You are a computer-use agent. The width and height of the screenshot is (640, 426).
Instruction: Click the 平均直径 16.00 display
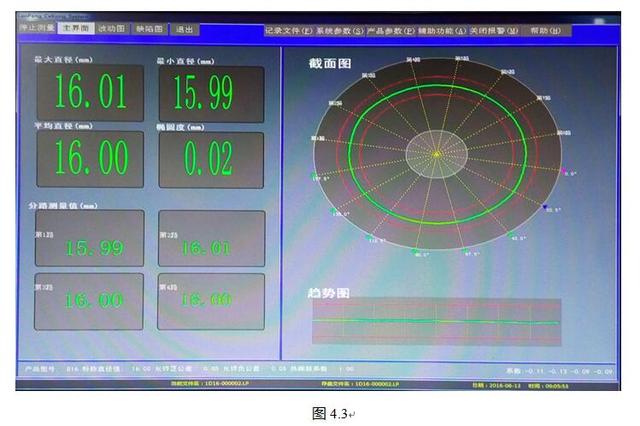click(90, 159)
